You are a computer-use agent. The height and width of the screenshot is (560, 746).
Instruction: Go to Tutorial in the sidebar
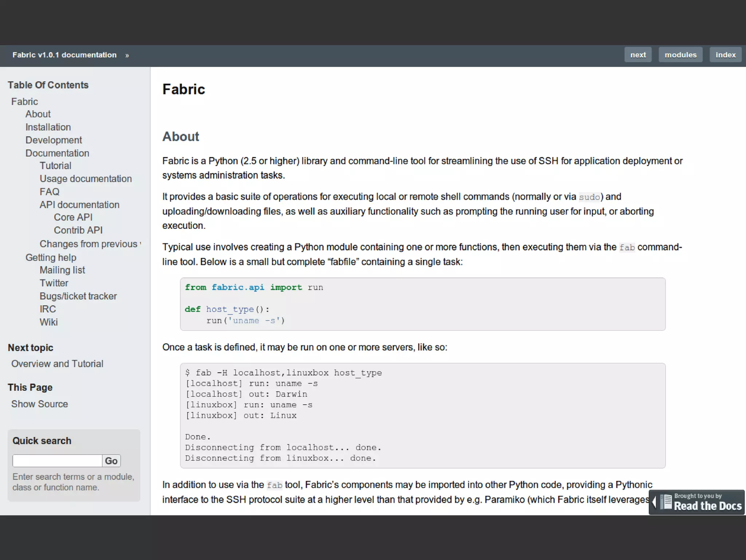(x=55, y=166)
